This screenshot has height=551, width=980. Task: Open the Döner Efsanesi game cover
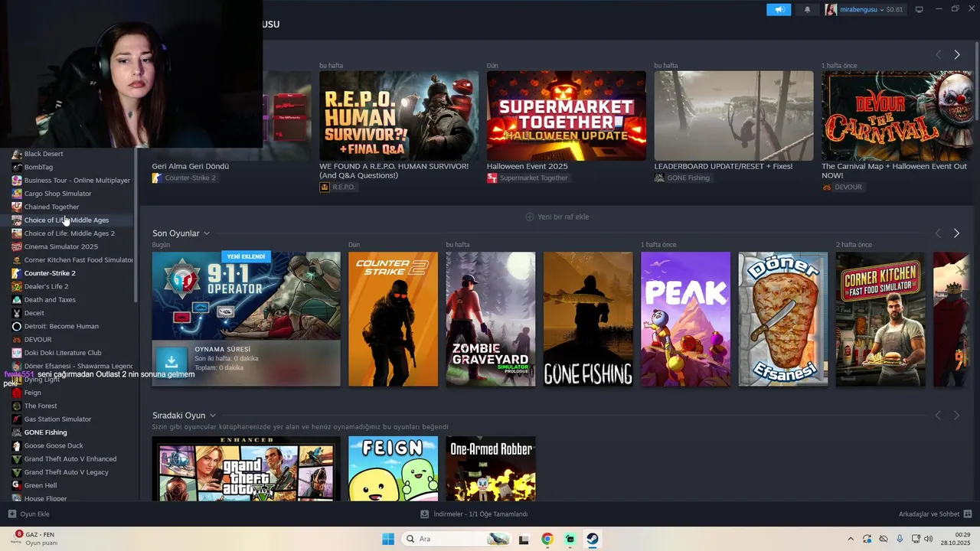(x=783, y=319)
